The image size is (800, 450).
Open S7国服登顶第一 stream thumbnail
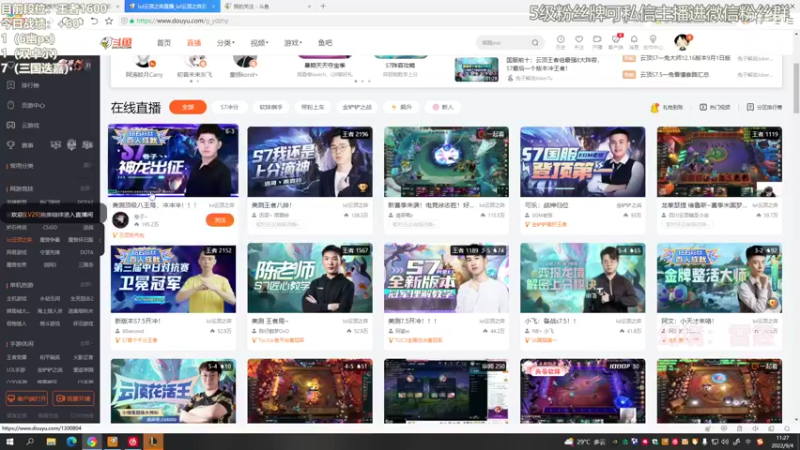tap(583, 162)
